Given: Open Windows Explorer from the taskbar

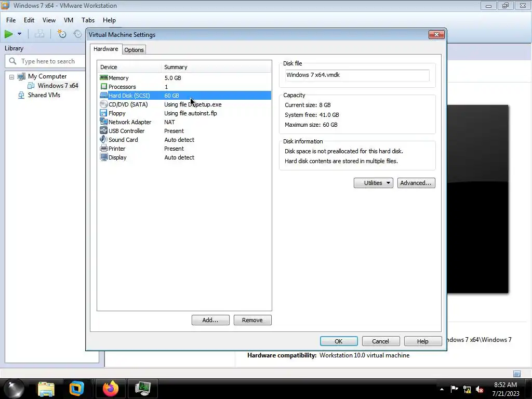Looking at the screenshot, I should point(46,389).
